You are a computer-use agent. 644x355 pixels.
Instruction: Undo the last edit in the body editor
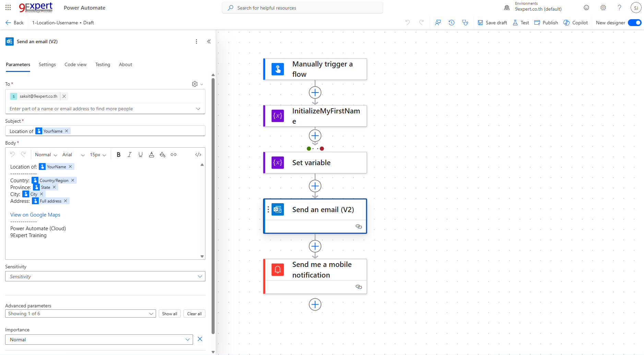[13, 155]
